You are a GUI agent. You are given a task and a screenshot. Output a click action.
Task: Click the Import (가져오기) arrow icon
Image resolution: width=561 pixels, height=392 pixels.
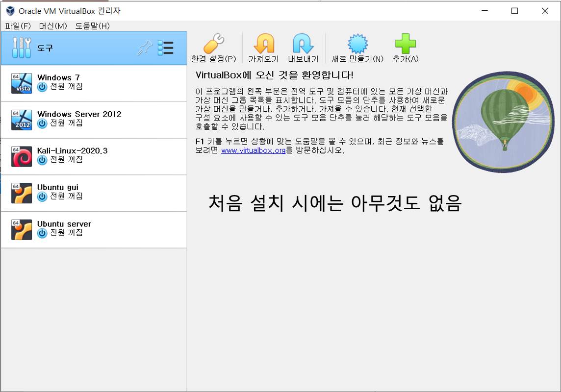click(264, 44)
